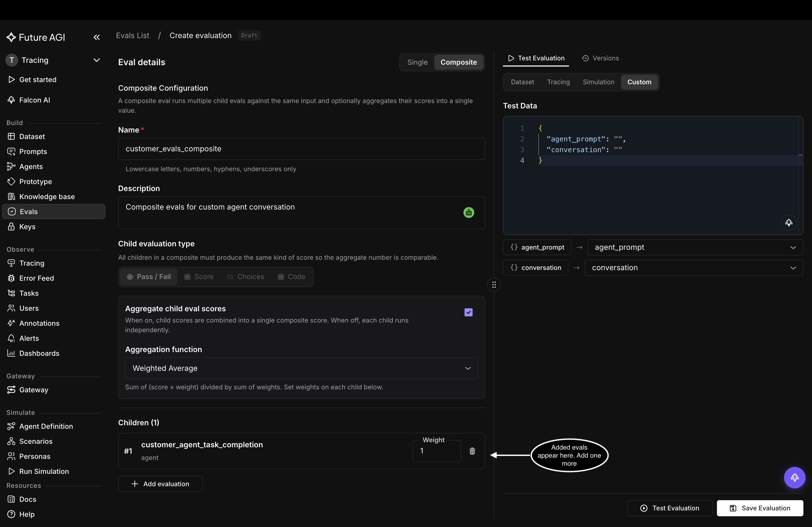Delete customer_agent_task_completion child with trash icon

pyautogui.click(x=472, y=451)
